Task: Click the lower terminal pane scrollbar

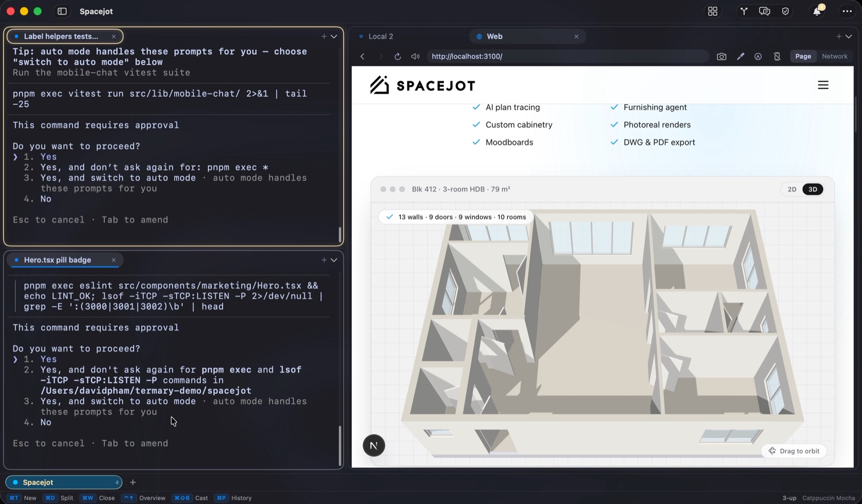Action: pos(340,446)
